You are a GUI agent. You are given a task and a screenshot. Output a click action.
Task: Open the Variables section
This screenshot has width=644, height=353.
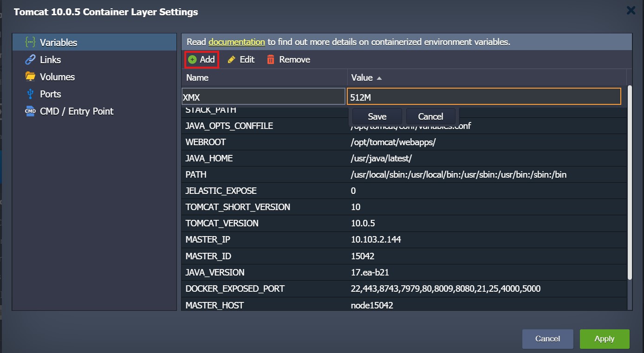[94, 43]
